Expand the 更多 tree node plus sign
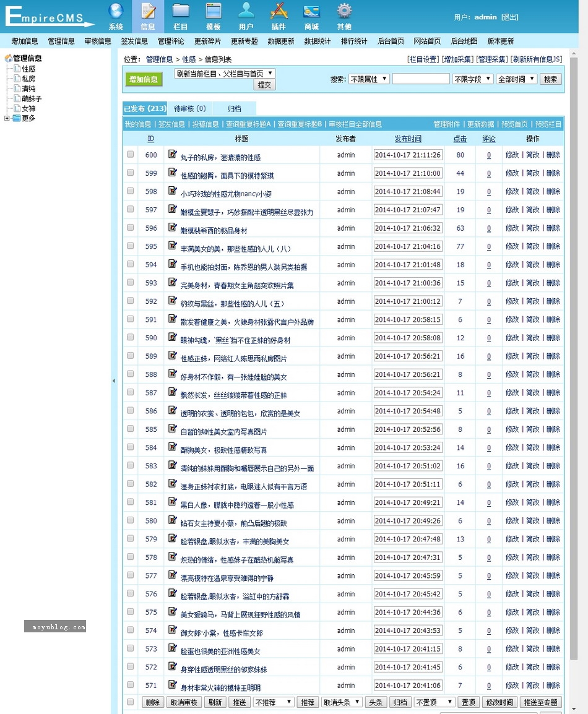Image resolution: width=588 pixels, height=714 pixels. (7, 118)
